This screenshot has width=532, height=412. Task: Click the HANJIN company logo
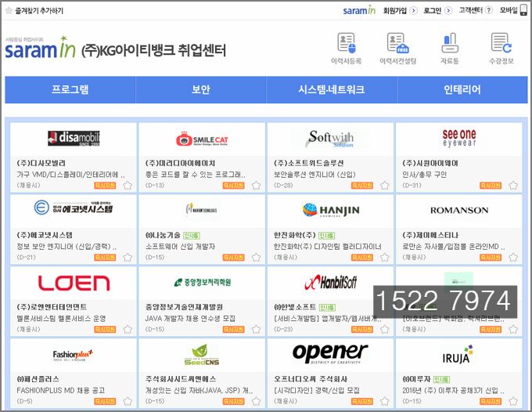pos(331,210)
